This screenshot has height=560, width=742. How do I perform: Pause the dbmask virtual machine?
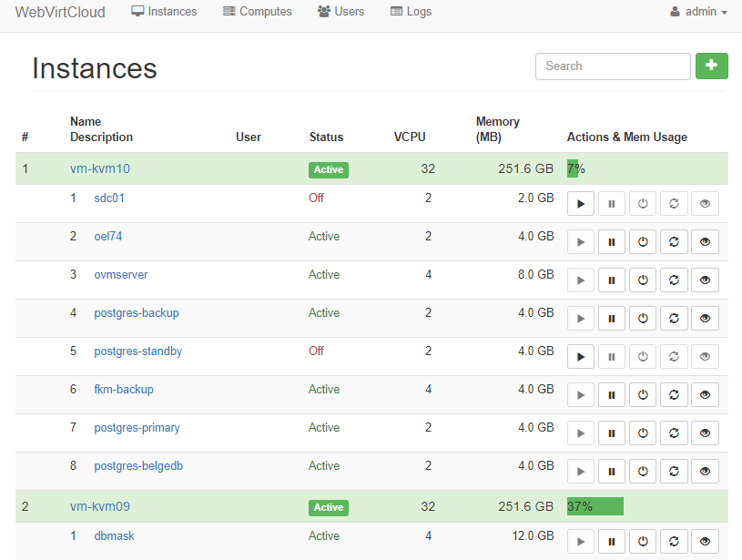(x=611, y=541)
